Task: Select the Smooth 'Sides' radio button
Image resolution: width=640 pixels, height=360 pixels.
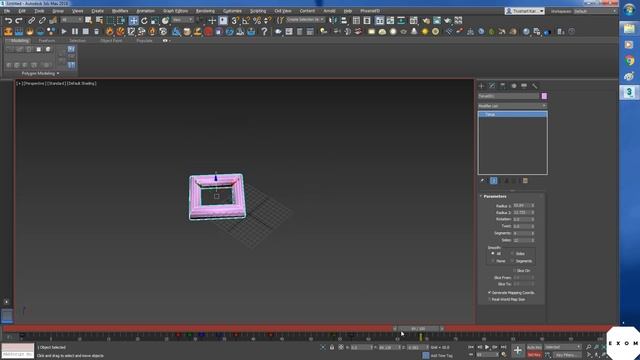Action: coord(512,253)
